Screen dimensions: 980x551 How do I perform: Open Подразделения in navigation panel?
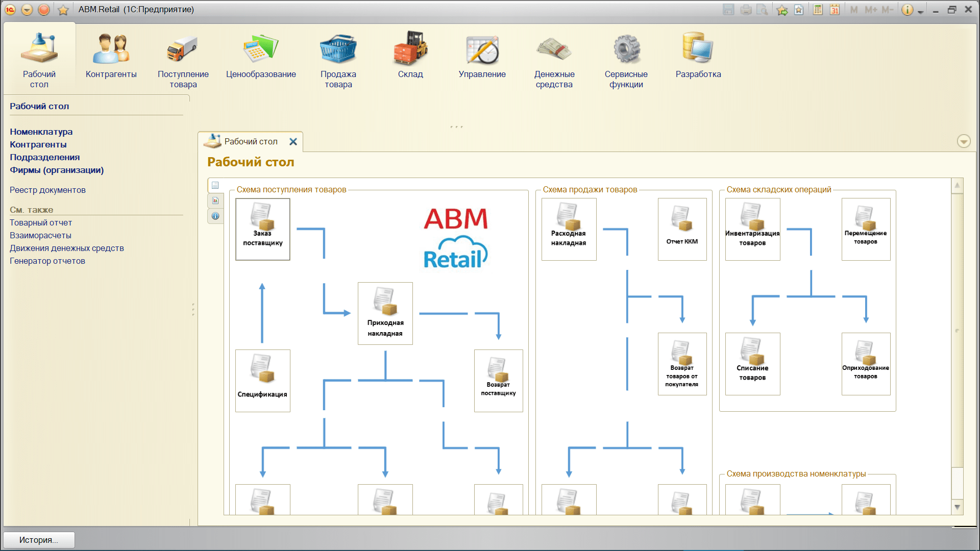click(45, 157)
